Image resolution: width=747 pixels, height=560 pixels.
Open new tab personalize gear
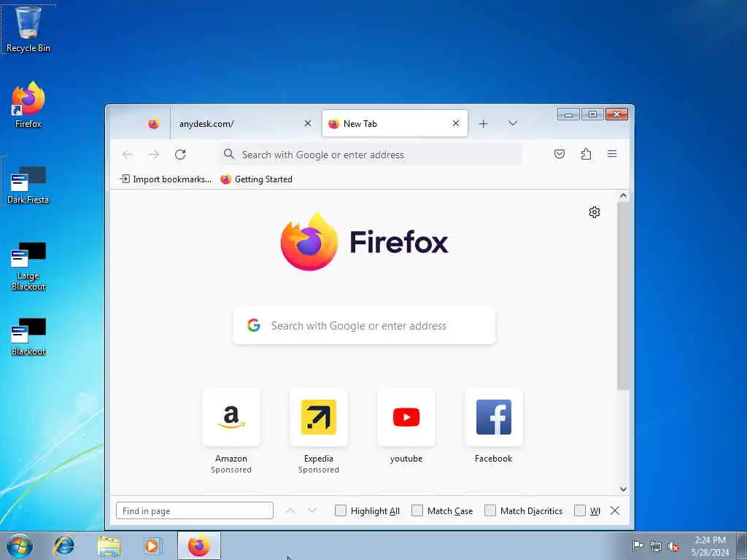click(x=594, y=212)
